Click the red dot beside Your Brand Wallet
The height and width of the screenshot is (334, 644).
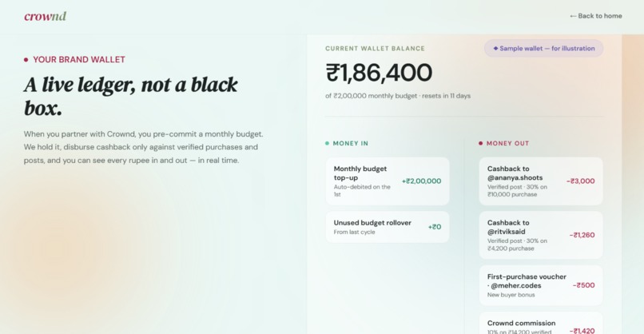coord(26,60)
